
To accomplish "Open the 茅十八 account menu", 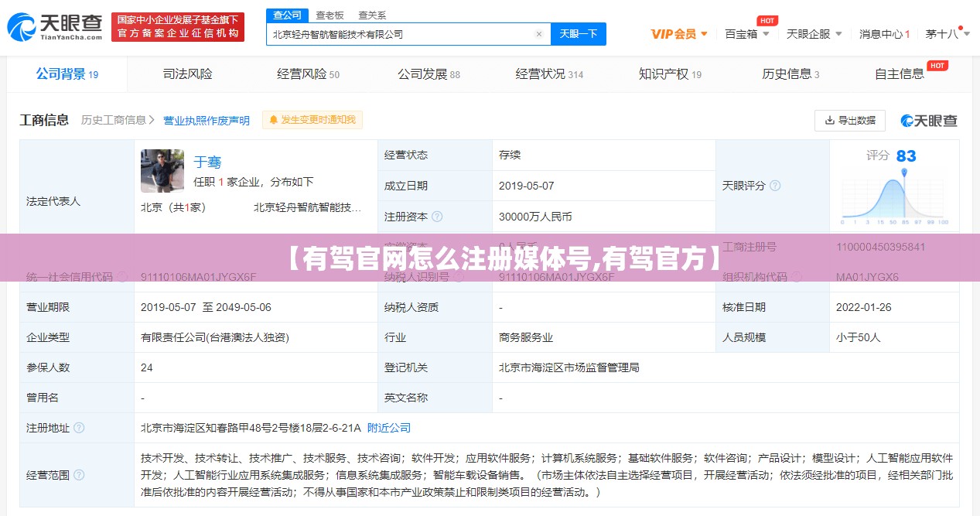I will [x=948, y=34].
